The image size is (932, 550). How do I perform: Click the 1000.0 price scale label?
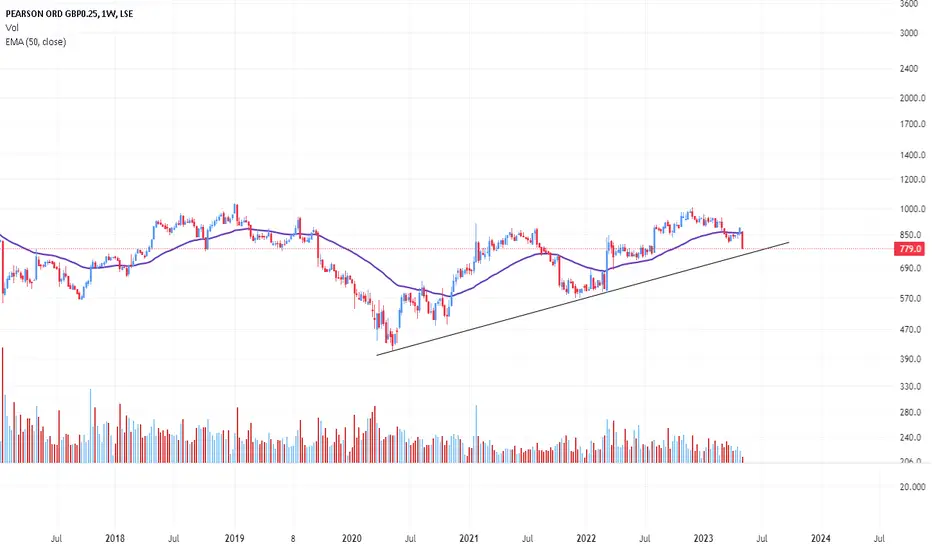[x=912, y=209]
